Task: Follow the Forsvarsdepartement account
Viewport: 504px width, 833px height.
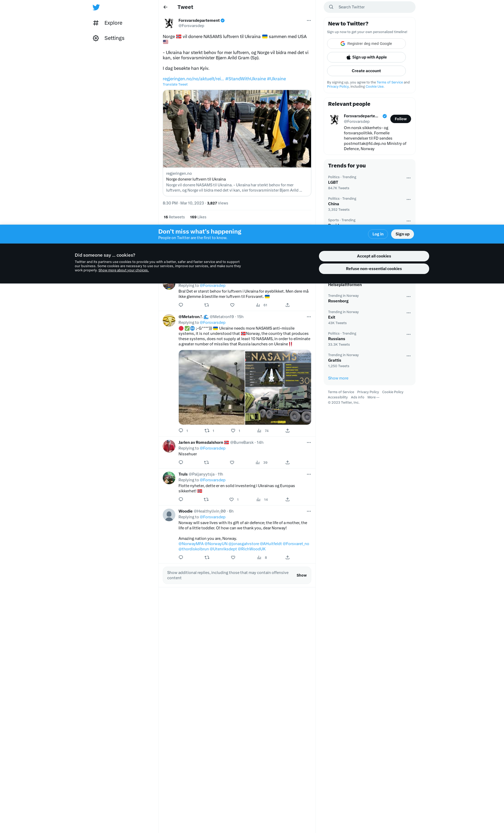Action: click(400, 119)
